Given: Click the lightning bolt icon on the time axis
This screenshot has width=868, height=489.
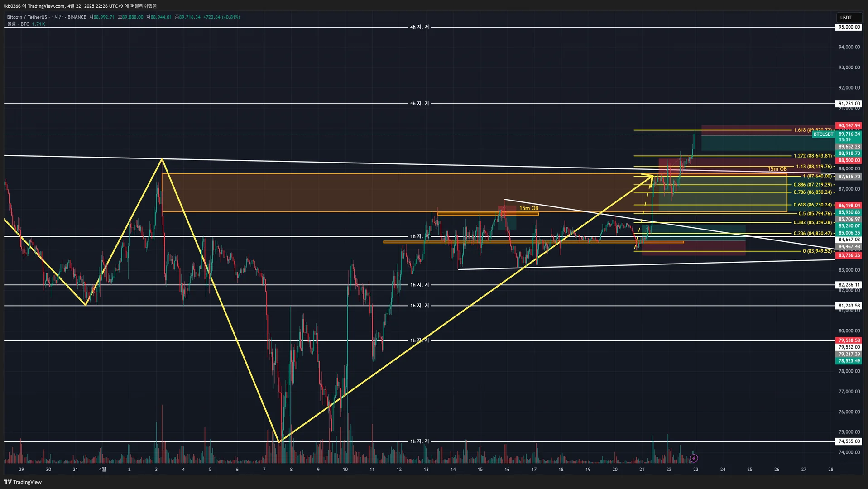Looking at the screenshot, I should pyautogui.click(x=694, y=459).
